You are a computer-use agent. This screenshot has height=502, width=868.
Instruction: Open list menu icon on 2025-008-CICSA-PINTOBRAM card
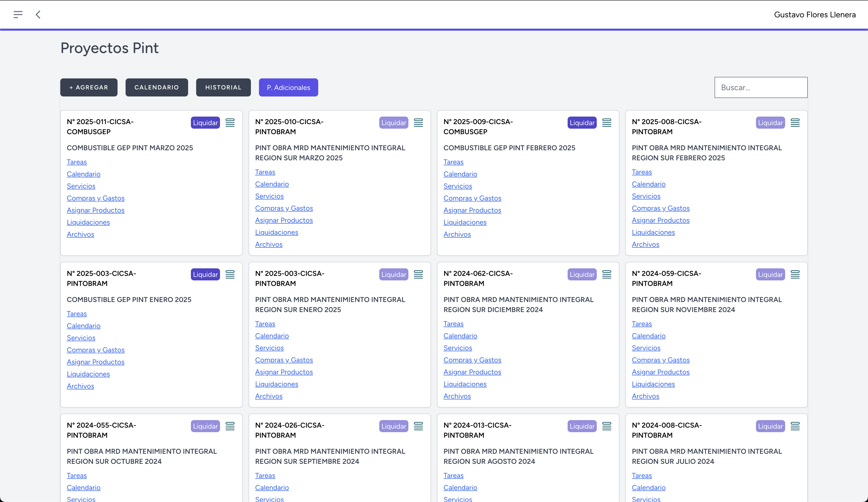point(795,123)
